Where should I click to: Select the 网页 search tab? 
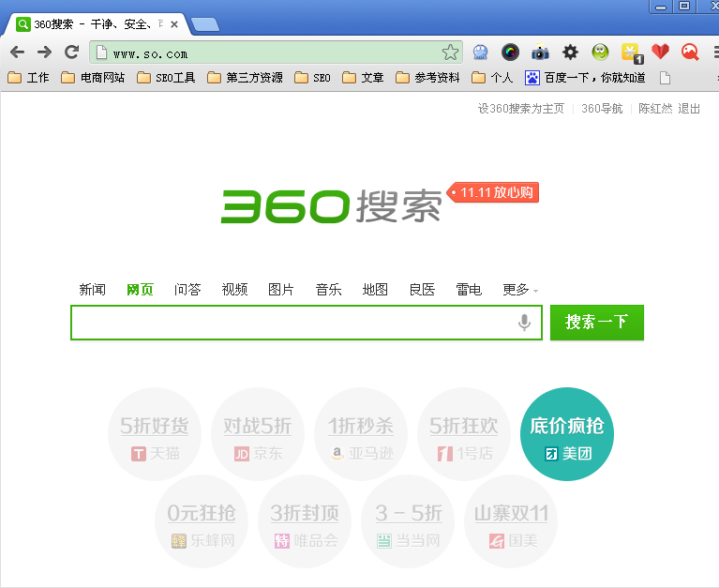tap(140, 290)
